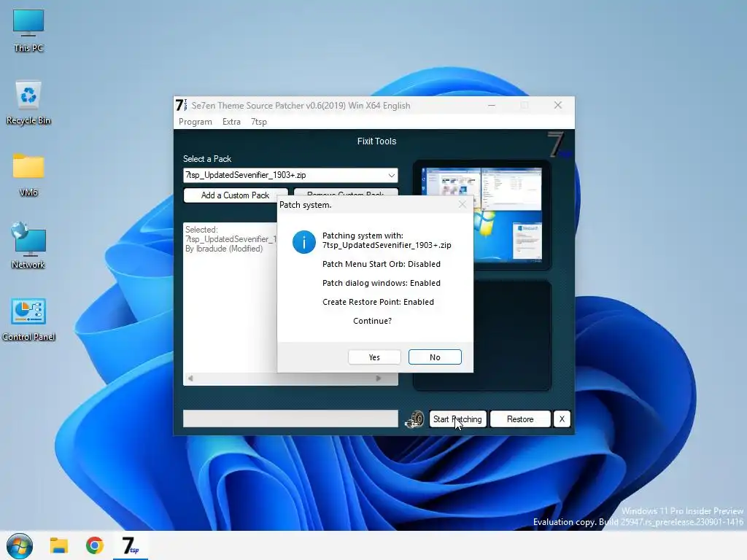Viewport: 747px width, 560px height.
Task: Minimize the Se7en Theme Source Patcher window
Action: (x=492, y=105)
